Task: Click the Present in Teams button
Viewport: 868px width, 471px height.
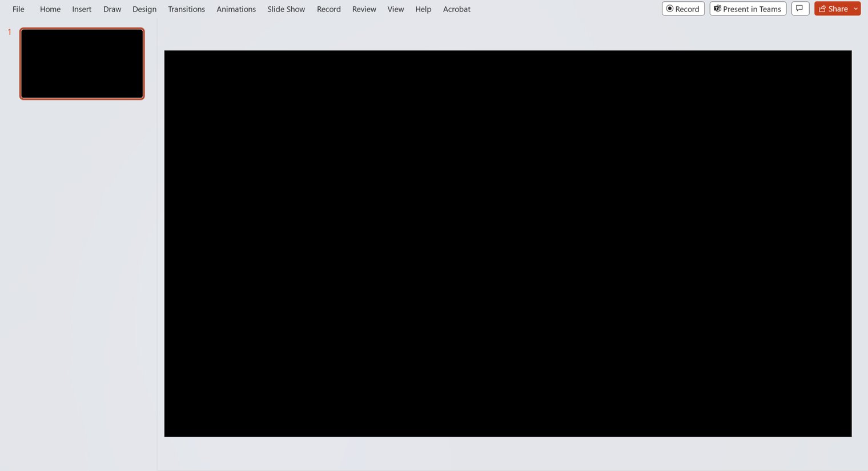Action: [x=748, y=9]
